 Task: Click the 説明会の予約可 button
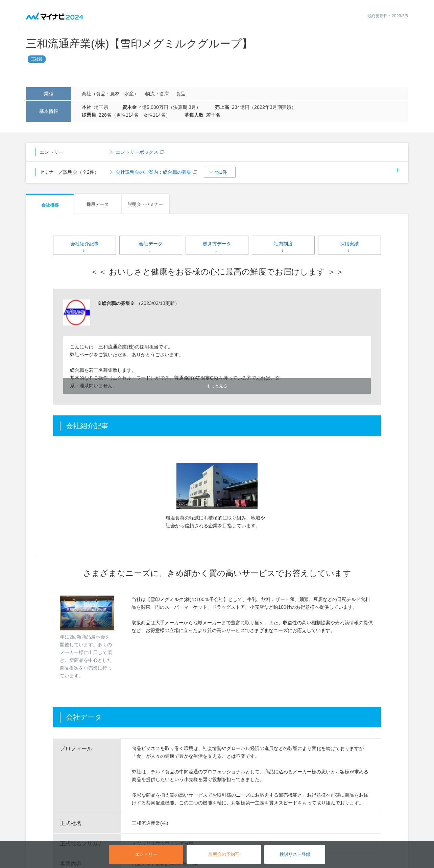(x=224, y=854)
